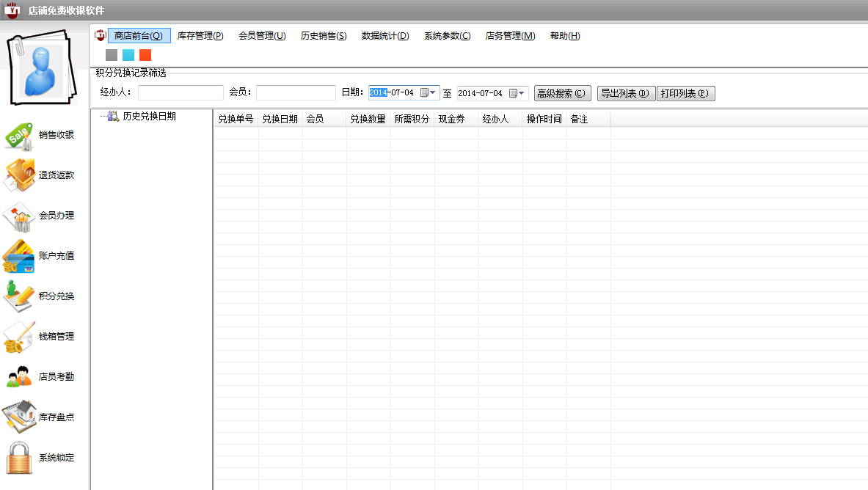Viewport: 868px width, 490px height.
Task: Click 销售收银 sidebar label
Action: pyautogui.click(x=56, y=135)
